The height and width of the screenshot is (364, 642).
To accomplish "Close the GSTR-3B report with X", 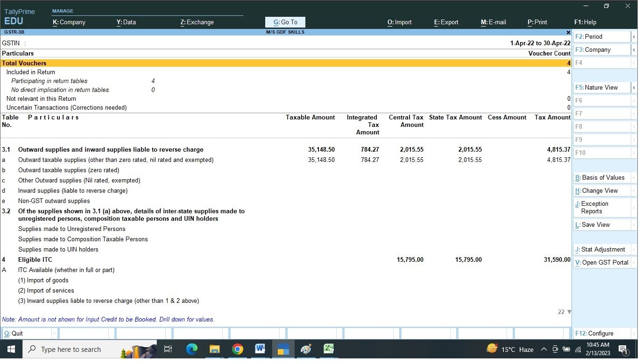I will (568, 32).
